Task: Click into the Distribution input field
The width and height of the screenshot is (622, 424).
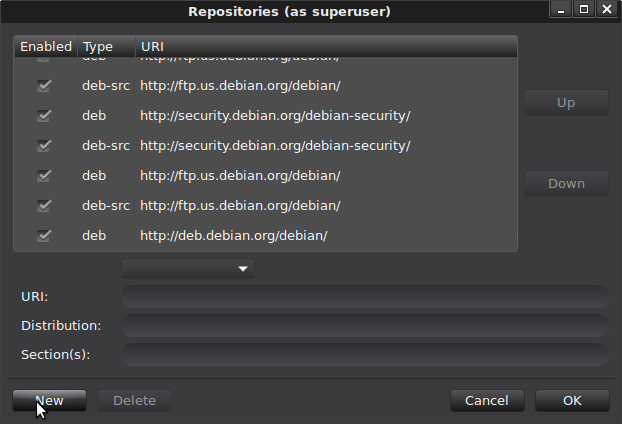Action: pyautogui.click(x=364, y=325)
